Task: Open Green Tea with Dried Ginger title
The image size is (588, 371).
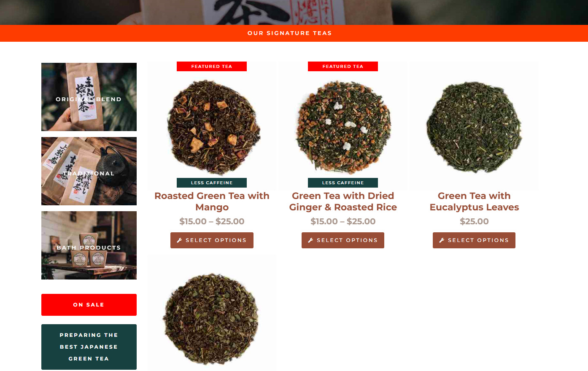Action: tap(343, 202)
